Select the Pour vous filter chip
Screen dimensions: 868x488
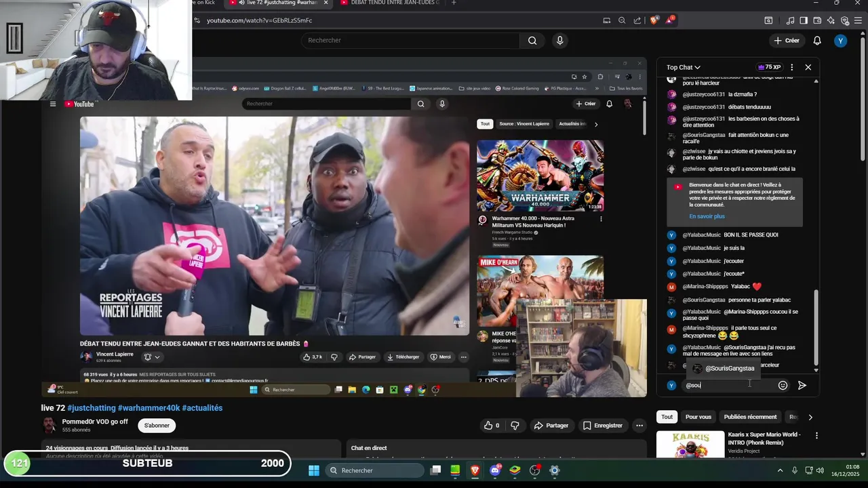[x=698, y=417]
